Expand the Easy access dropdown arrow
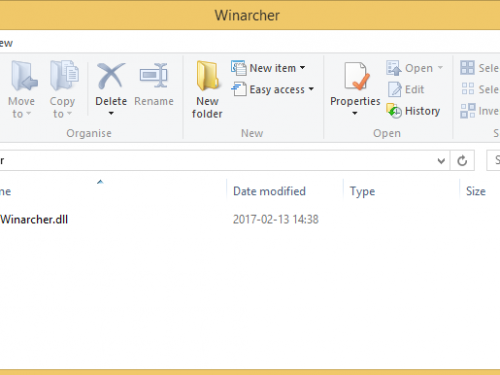Viewport: 500px width, 375px height. tap(311, 89)
